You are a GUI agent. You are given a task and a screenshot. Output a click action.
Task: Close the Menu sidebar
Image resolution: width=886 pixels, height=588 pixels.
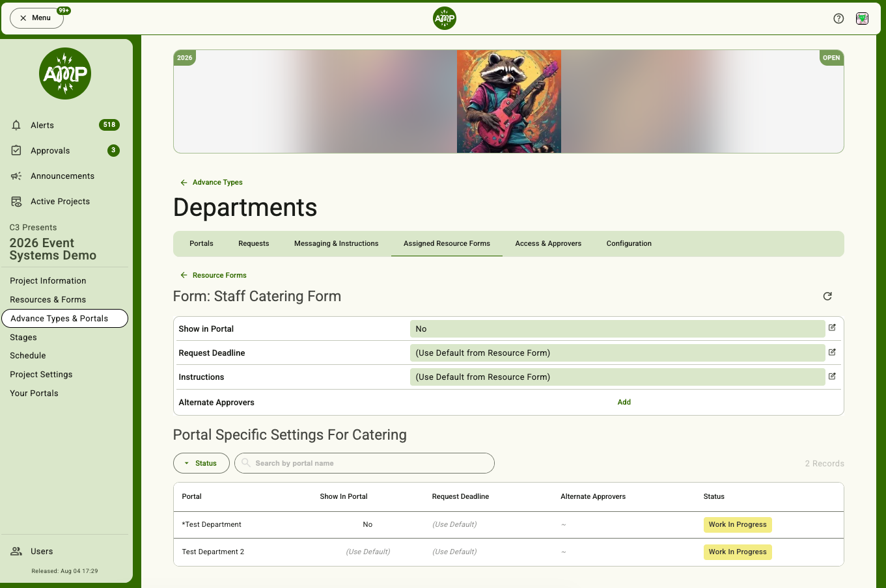coord(36,18)
